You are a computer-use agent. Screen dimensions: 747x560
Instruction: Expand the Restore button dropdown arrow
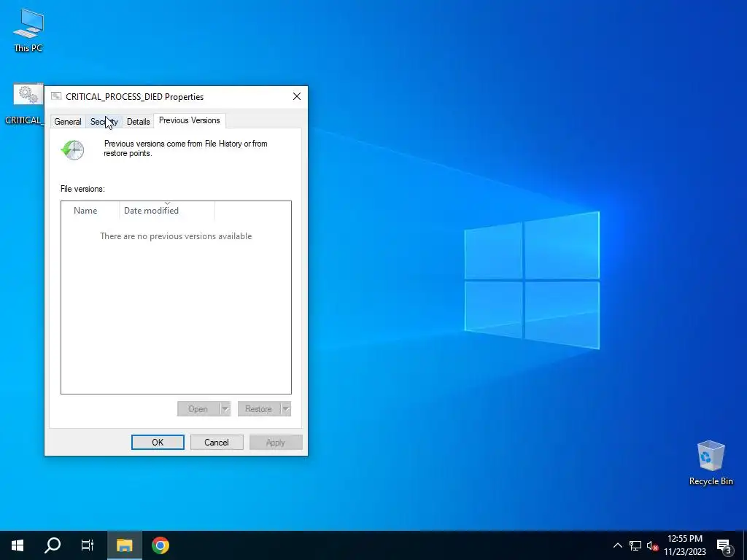point(285,408)
